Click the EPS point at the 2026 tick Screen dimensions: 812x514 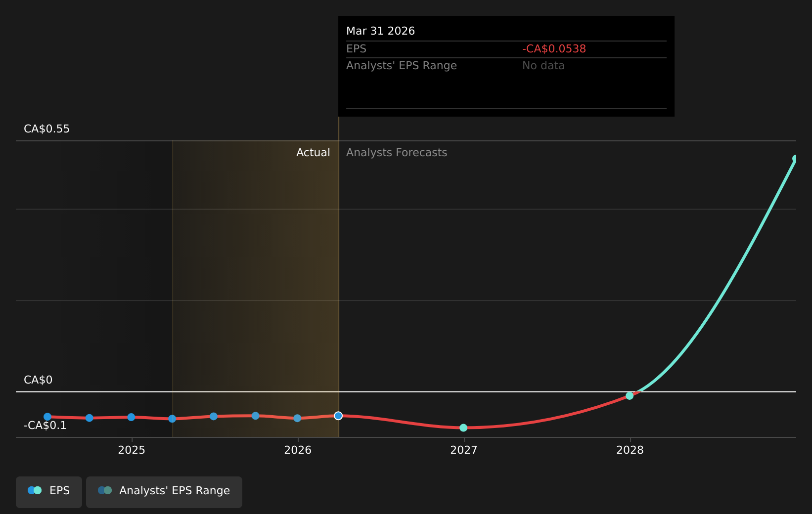[297, 418]
